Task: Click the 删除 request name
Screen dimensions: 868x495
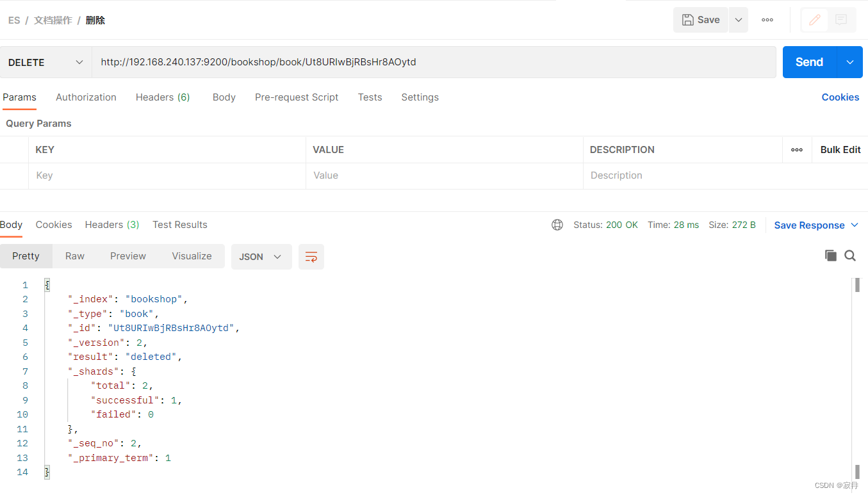Action: click(95, 20)
